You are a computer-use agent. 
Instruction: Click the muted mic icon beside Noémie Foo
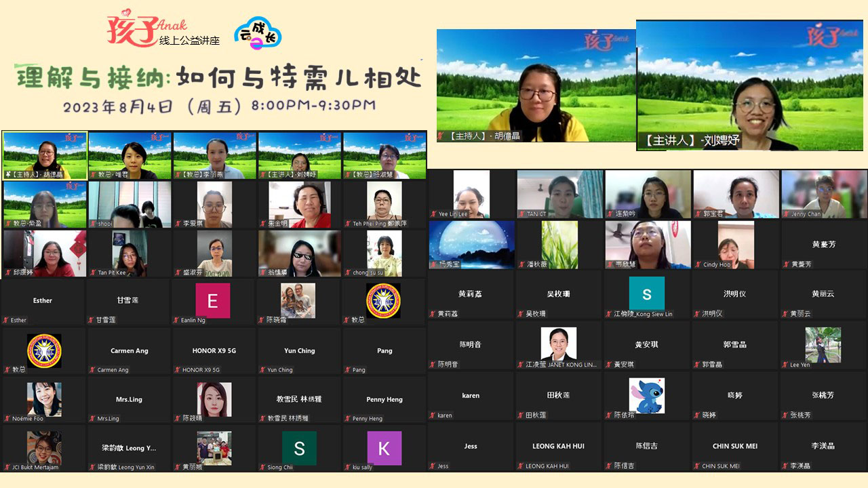click(x=6, y=418)
